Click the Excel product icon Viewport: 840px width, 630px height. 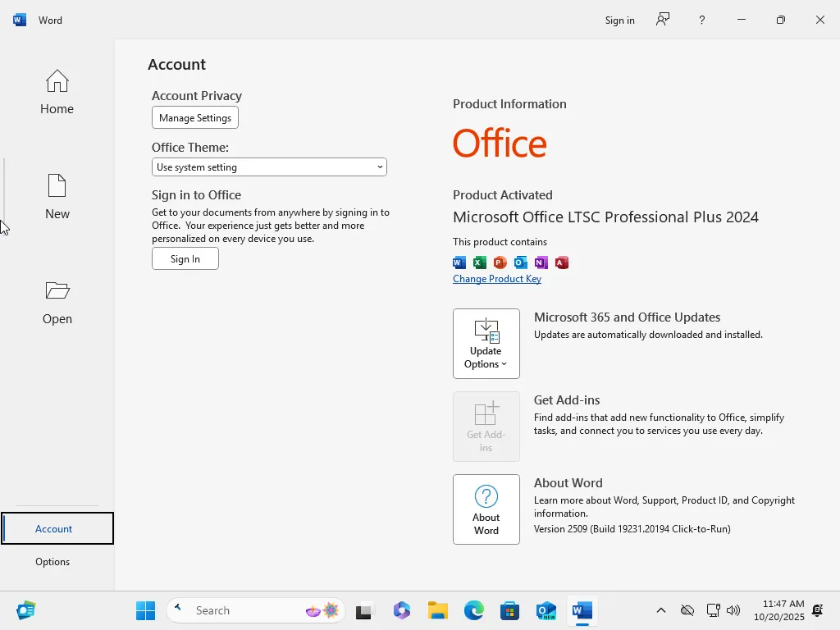pyautogui.click(x=479, y=262)
